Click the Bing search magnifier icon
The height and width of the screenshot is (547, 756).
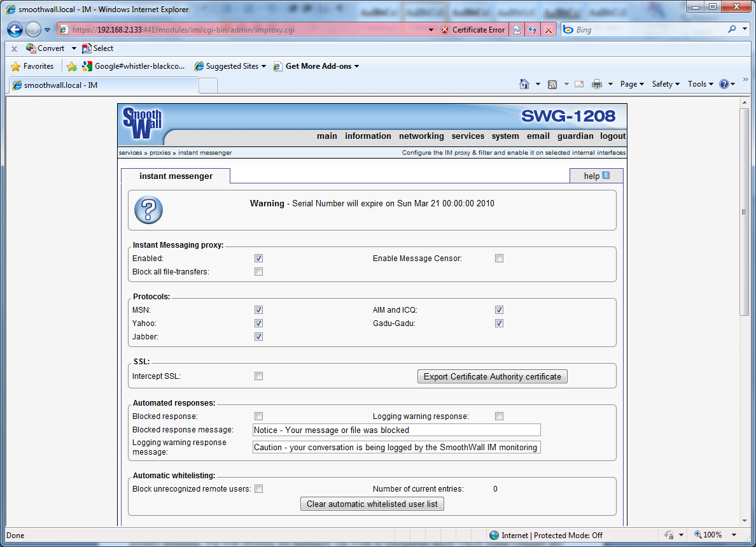(732, 29)
